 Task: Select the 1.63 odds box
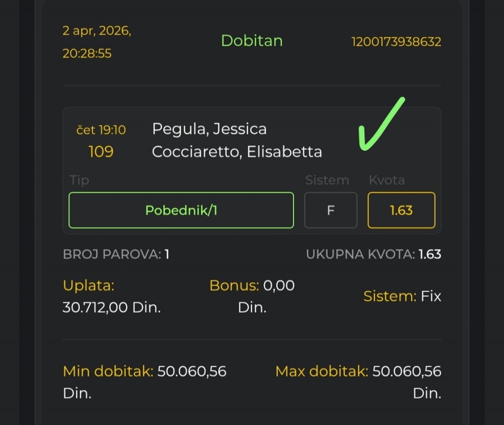(x=401, y=210)
